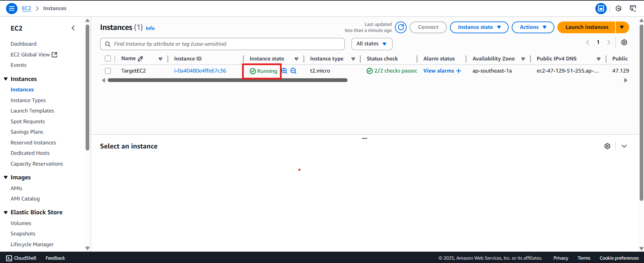Open AMIs in the sidebar

pos(16,188)
